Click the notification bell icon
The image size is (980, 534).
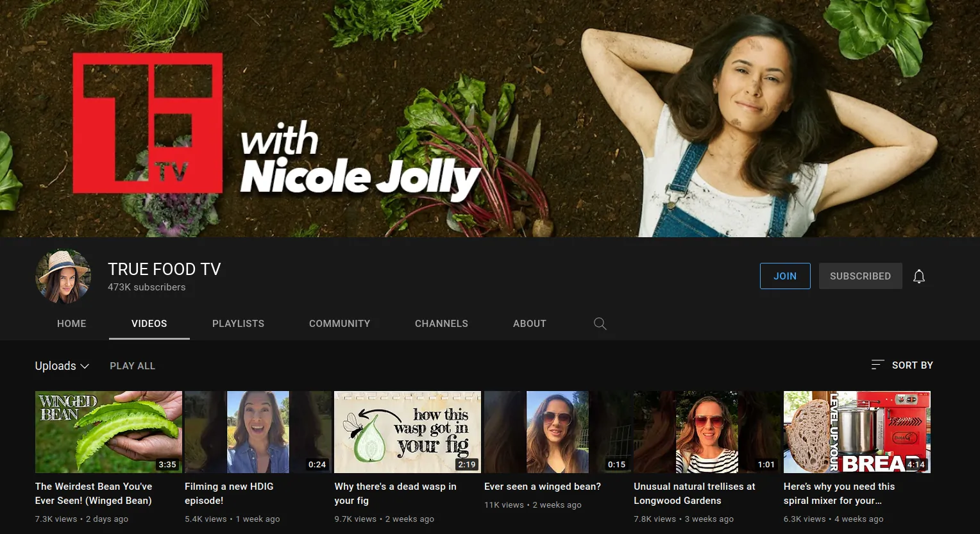(918, 276)
